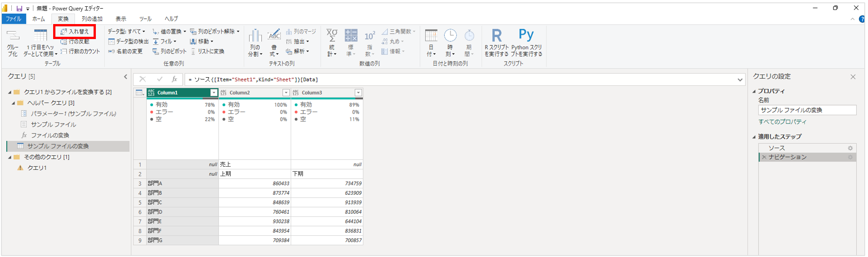The image size is (868, 257).
Task: Open the ファイル tab
Action: pyautogui.click(x=14, y=19)
